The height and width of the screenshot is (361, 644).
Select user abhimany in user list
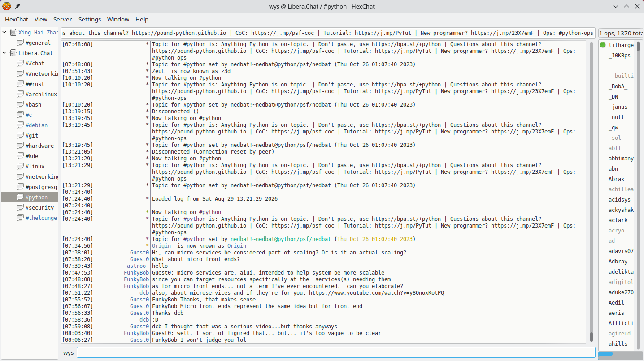tap(621, 158)
